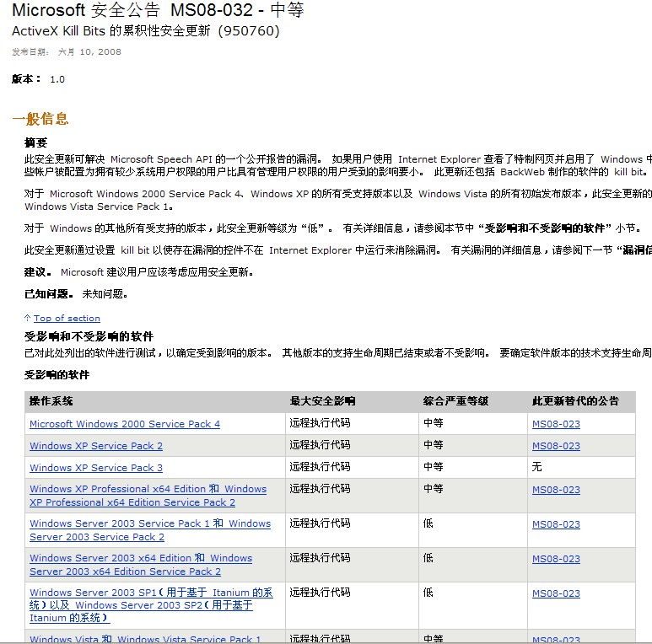Click the up arrow icon beside Top of section

click(28, 318)
